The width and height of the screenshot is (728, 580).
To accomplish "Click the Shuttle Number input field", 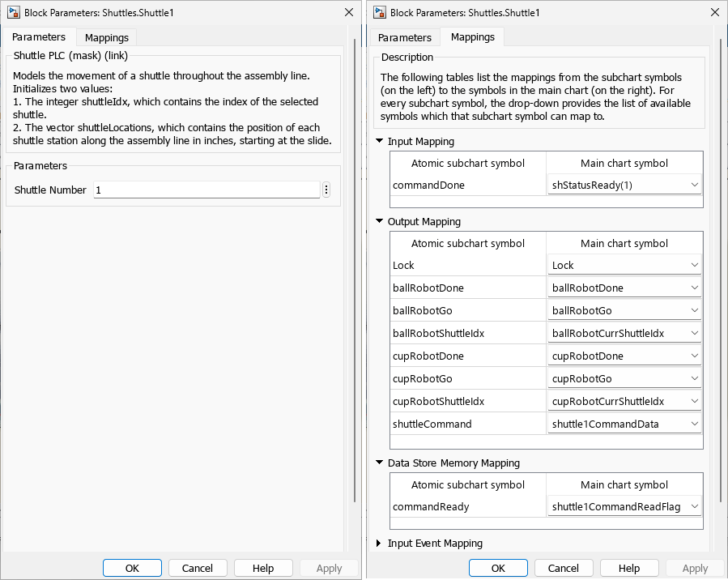I will pos(206,190).
